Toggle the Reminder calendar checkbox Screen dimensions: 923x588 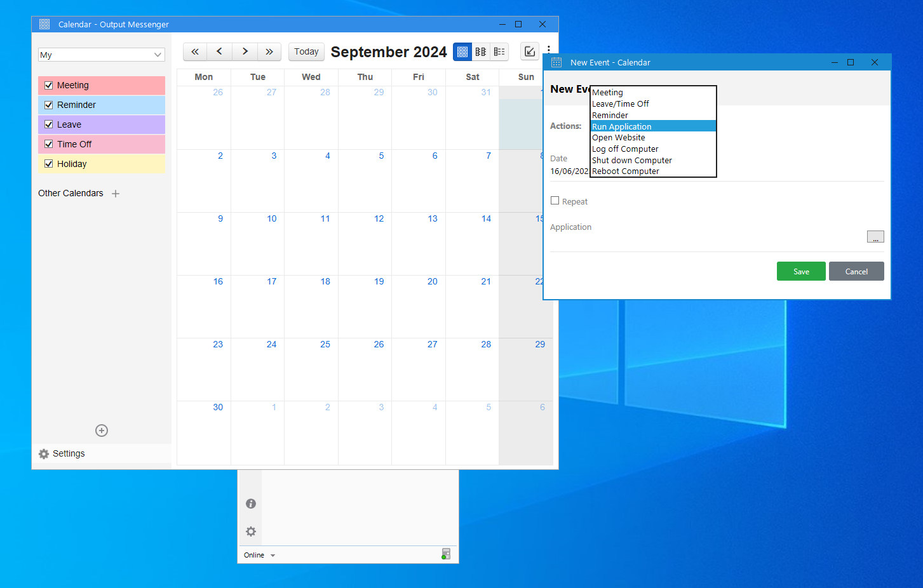coord(49,105)
